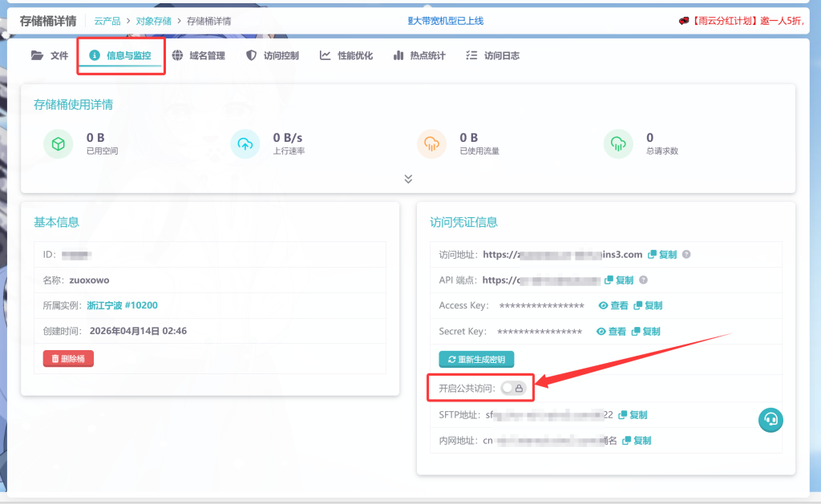
Task: Click the customer service headset icon
Action: pyautogui.click(x=770, y=418)
